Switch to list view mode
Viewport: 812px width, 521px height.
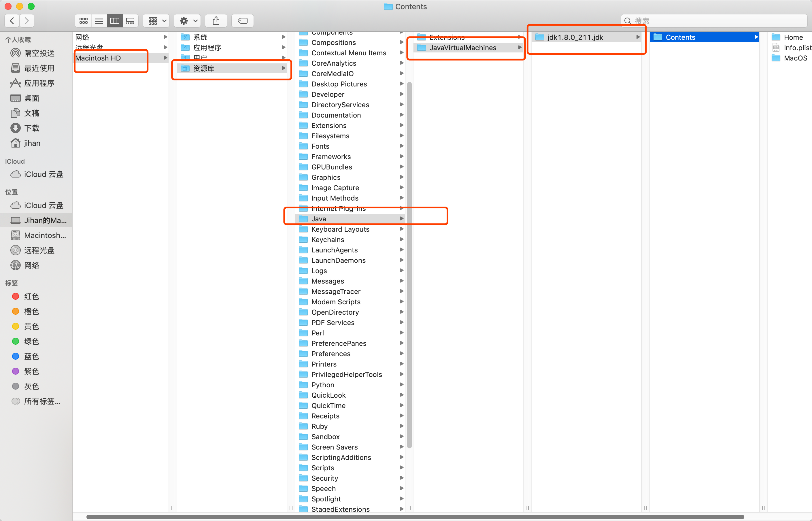[x=99, y=21]
